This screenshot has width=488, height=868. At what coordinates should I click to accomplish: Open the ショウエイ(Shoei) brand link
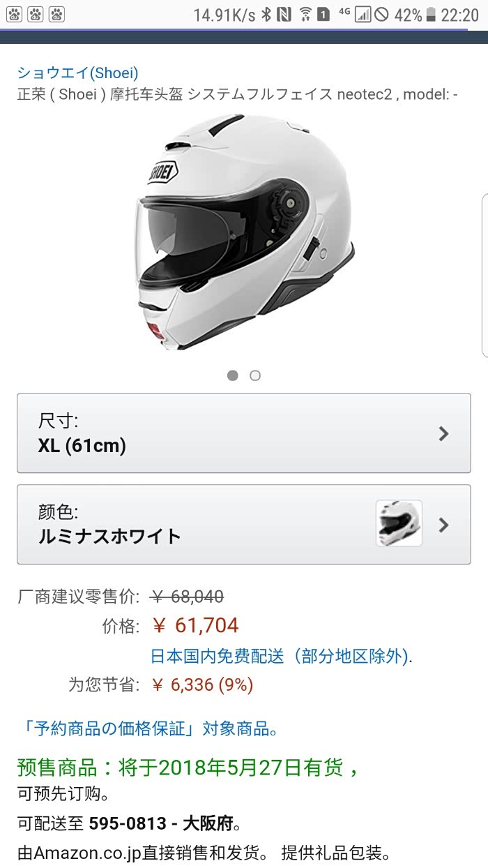click(78, 73)
